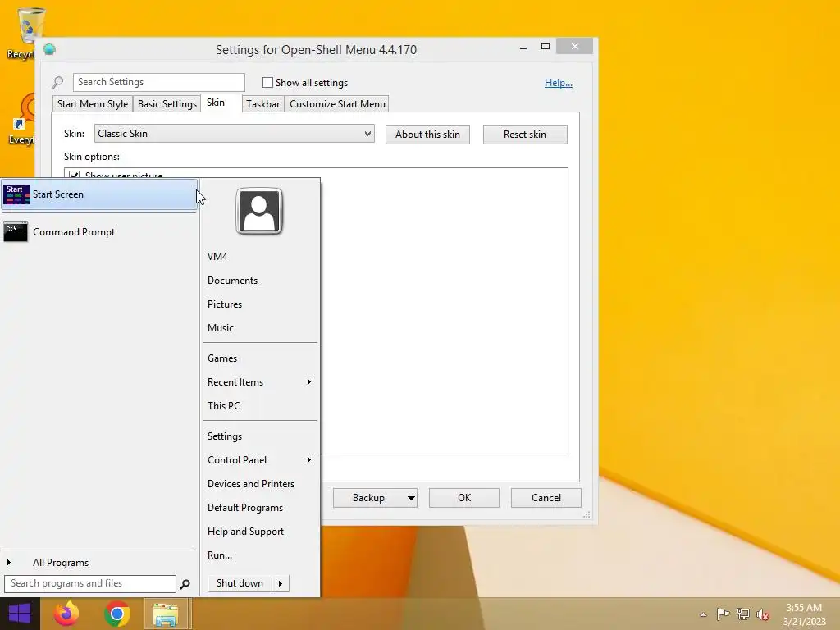Focus the Search Settings field
The height and width of the screenshot is (630, 840).
point(159,83)
